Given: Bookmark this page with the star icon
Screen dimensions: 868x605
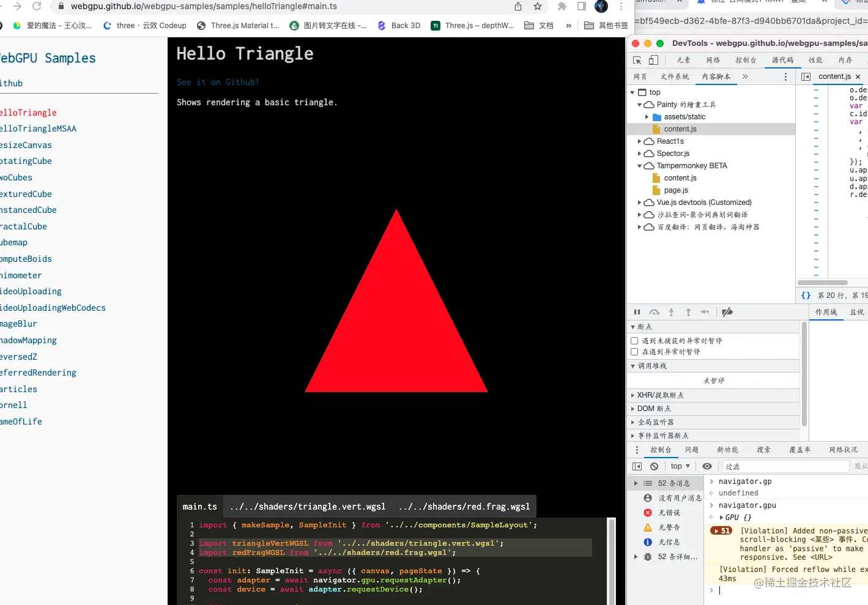Looking at the screenshot, I should pos(538,6).
